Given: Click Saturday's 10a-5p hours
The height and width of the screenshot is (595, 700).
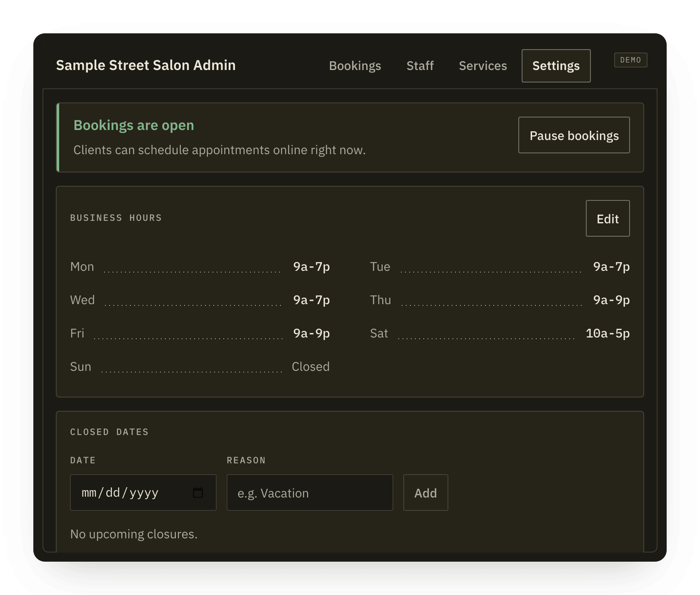Looking at the screenshot, I should 607,333.
